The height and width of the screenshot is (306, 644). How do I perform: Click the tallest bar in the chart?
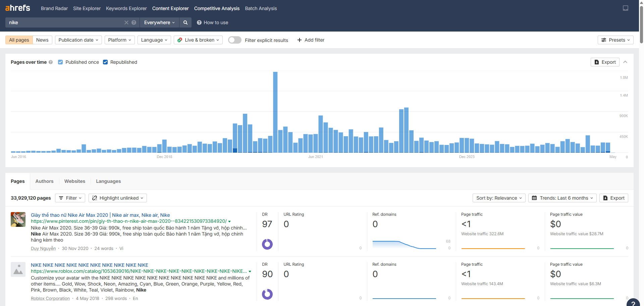(275, 112)
